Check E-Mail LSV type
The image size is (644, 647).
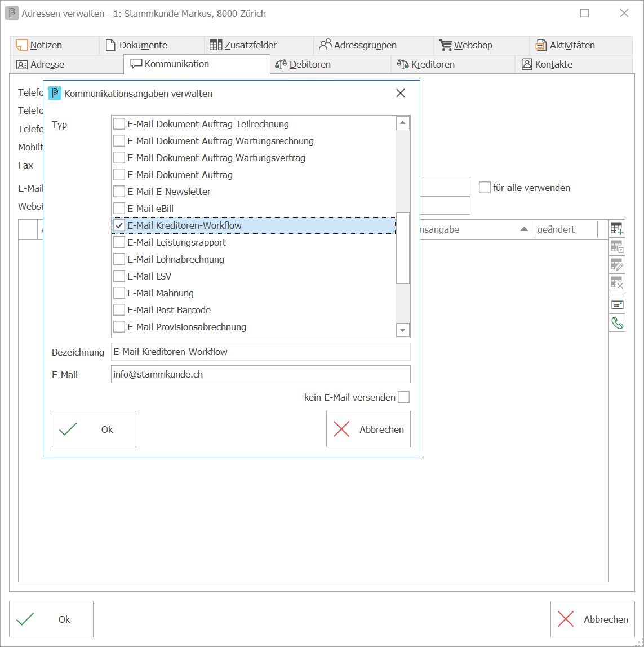(119, 276)
